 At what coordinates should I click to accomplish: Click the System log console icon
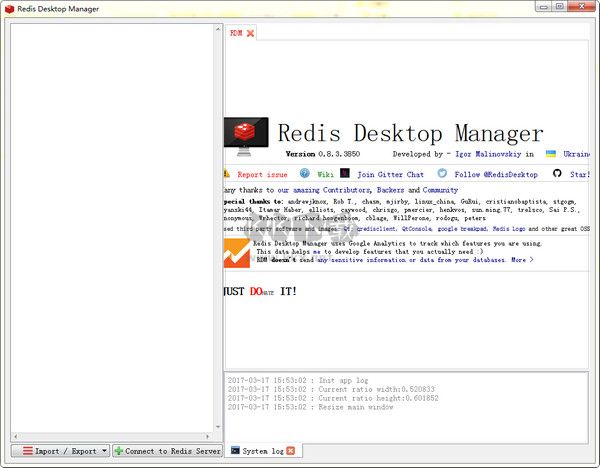(235, 450)
